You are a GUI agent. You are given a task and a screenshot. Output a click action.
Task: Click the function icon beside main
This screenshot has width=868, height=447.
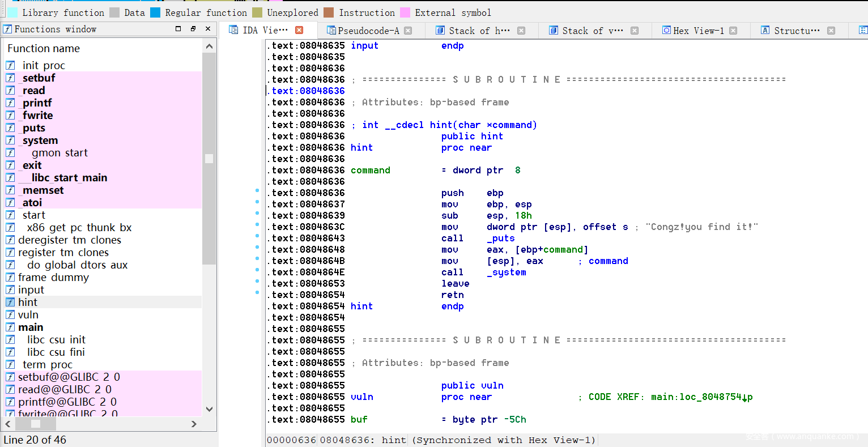(10, 327)
